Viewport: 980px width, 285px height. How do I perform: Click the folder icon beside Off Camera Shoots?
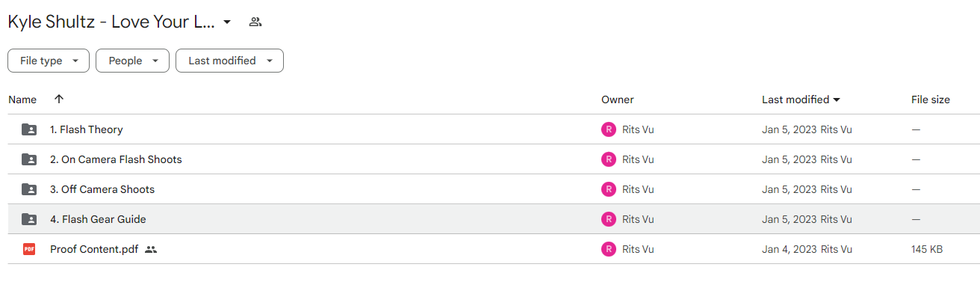coord(29,189)
